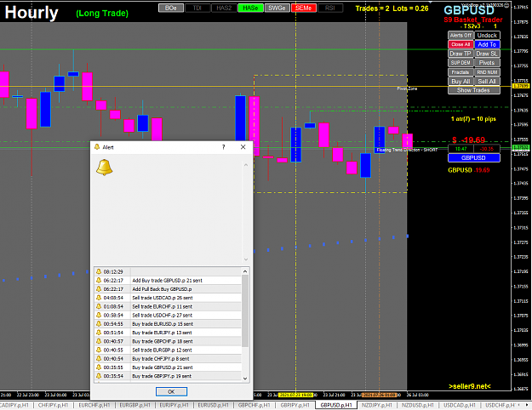The height and width of the screenshot is (410, 532).
Task: Toggle the Fractals display button
Action: pyautogui.click(x=460, y=72)
